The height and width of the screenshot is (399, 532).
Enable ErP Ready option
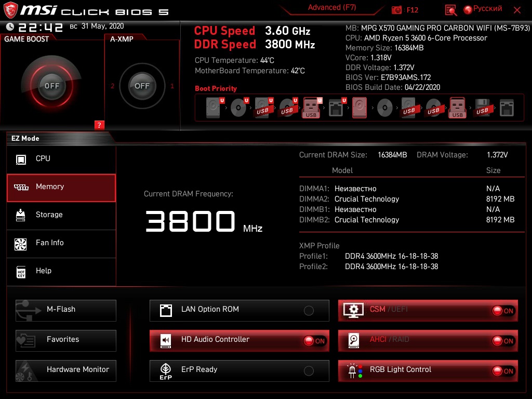(x=309, y=371)
